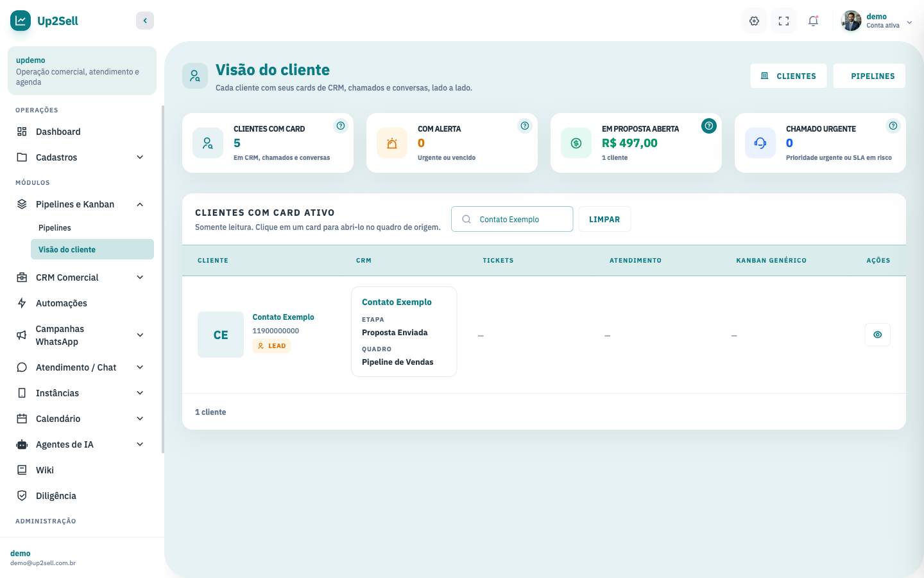The width and height of the screenshot is (924, 578).
Task: Open the demo account dropdown chevron
Action: 909,22
